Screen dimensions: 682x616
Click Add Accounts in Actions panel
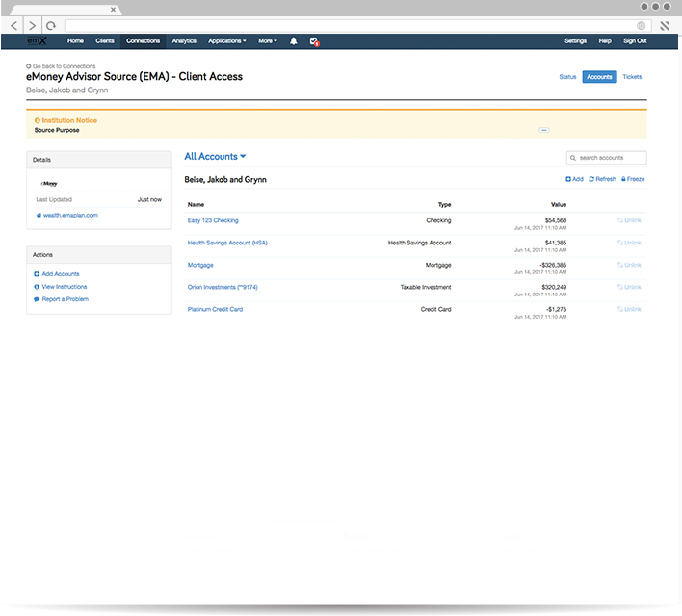click(57, 274)
